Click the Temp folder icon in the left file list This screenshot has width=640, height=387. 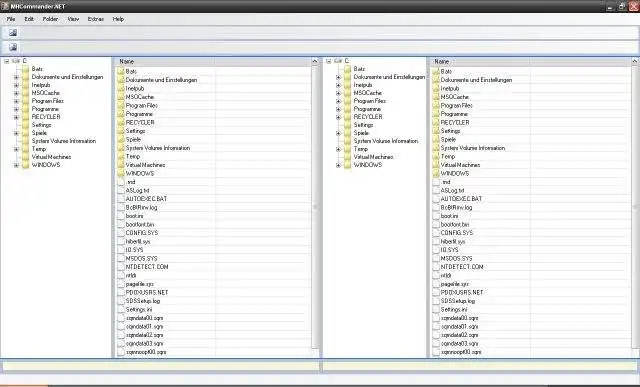pyautogui.click(x=120, y=156)
